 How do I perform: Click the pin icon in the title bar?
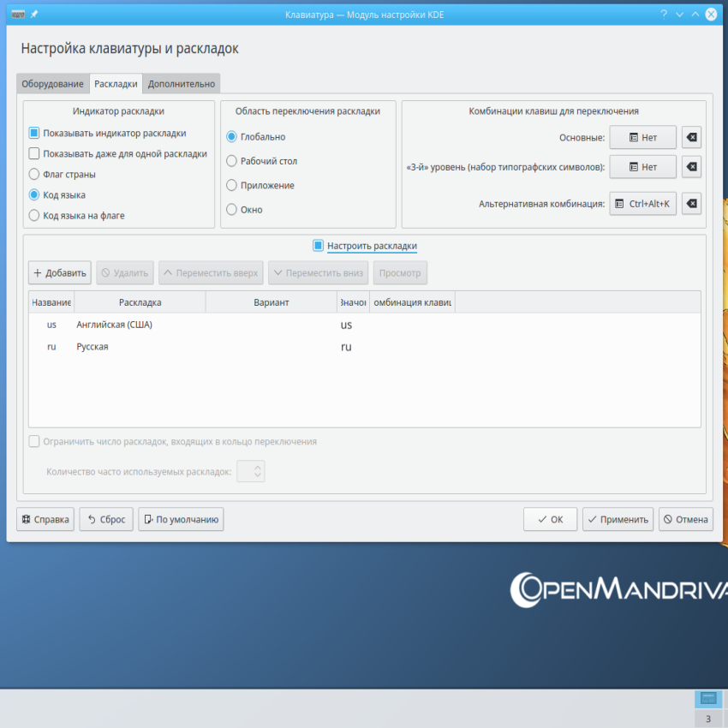pos(34,15)
